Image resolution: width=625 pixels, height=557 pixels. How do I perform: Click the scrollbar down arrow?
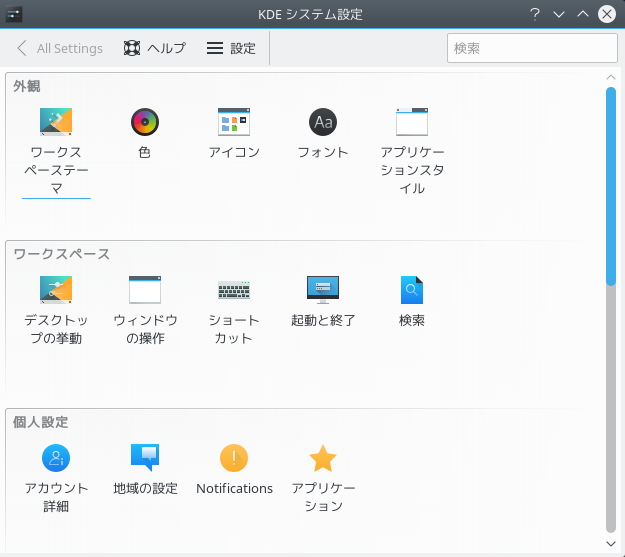[611, 543]
